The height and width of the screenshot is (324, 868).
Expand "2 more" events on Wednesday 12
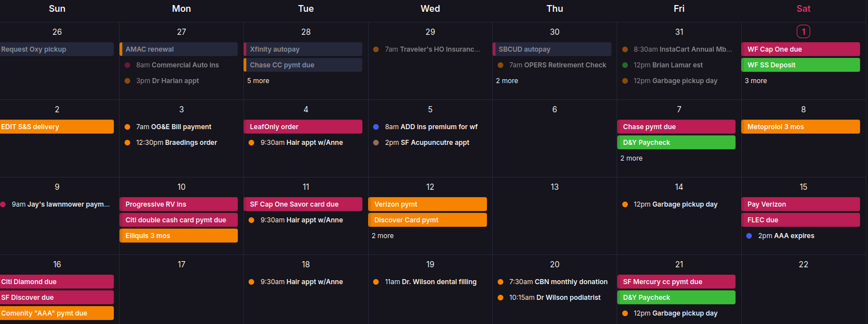coord(382,236)
